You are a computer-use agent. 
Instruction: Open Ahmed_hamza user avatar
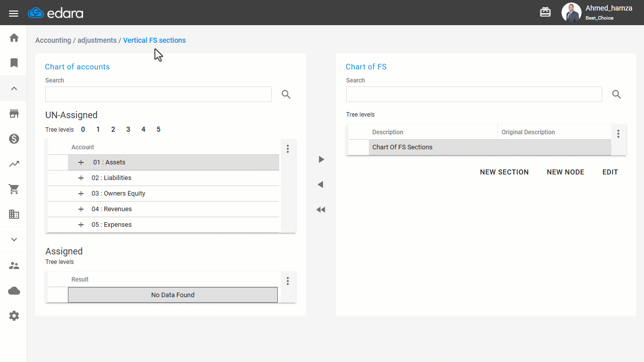pyautogui.click(x=571, y=13)
